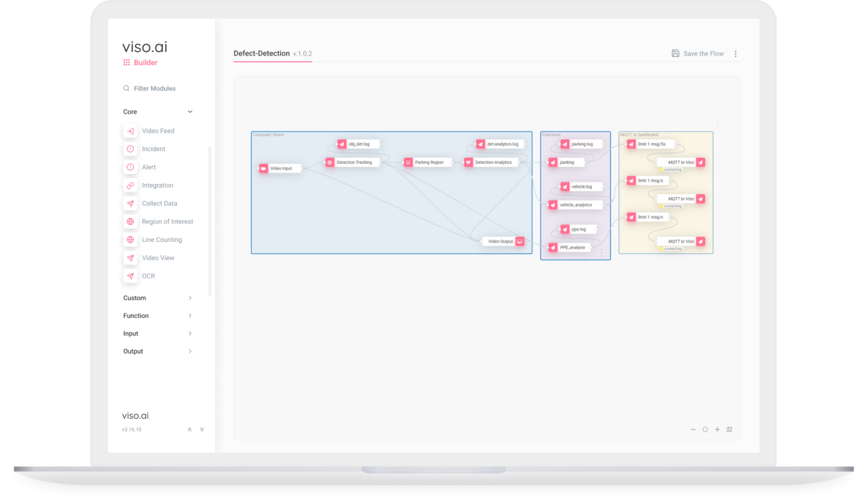This screenshot has height=502, width=868.
Task: Click the Detection Tracking node label
Action: [x=355, y=163]
